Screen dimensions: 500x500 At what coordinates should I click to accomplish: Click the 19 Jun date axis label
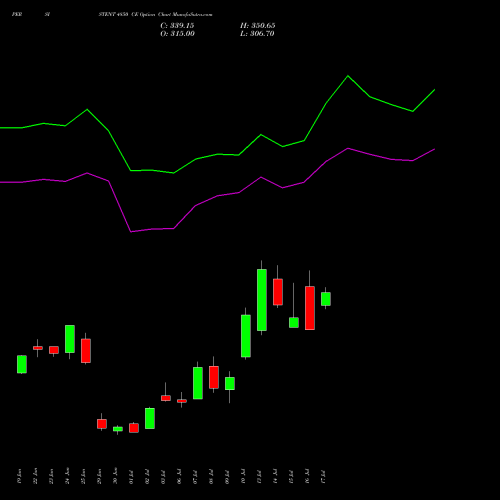click(x=20, y=476)
